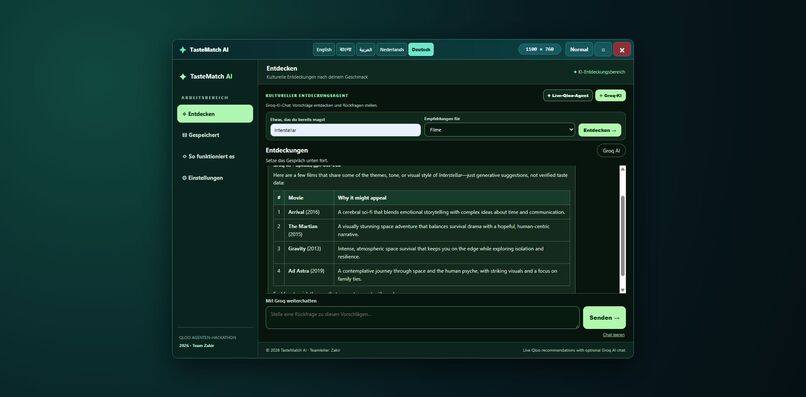Click the Ad Astra (2019) table cell
The width and height of the screenshot is (806, 397).
[309, 275]
